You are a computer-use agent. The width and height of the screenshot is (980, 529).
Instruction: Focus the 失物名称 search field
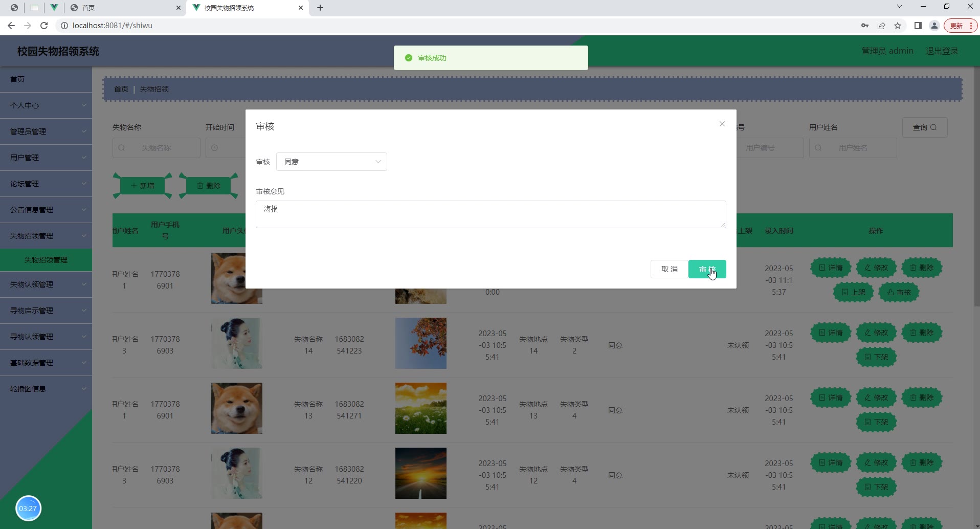click(156, 148)
